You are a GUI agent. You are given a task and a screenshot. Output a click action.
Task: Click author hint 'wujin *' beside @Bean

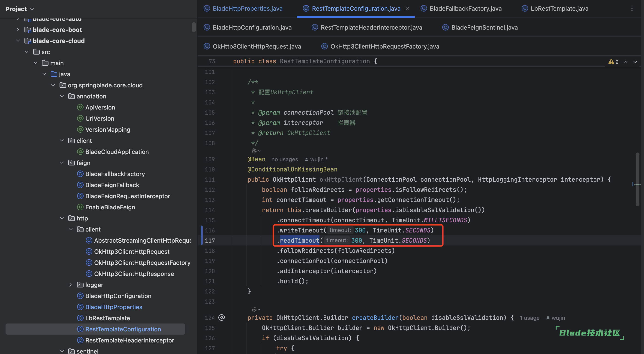(316, 159)
